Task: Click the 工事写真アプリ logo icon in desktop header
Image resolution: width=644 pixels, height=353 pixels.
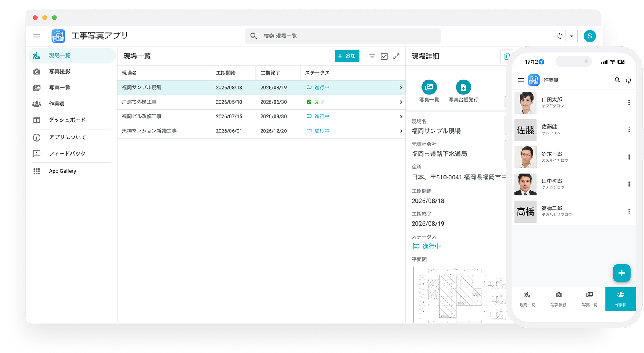Action: [58, 36]
